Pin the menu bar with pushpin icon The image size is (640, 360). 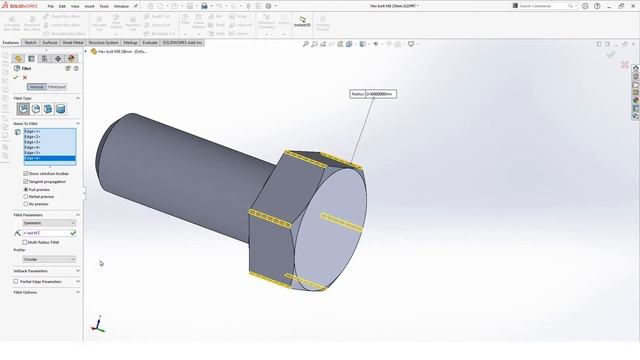tap(136, 6)
